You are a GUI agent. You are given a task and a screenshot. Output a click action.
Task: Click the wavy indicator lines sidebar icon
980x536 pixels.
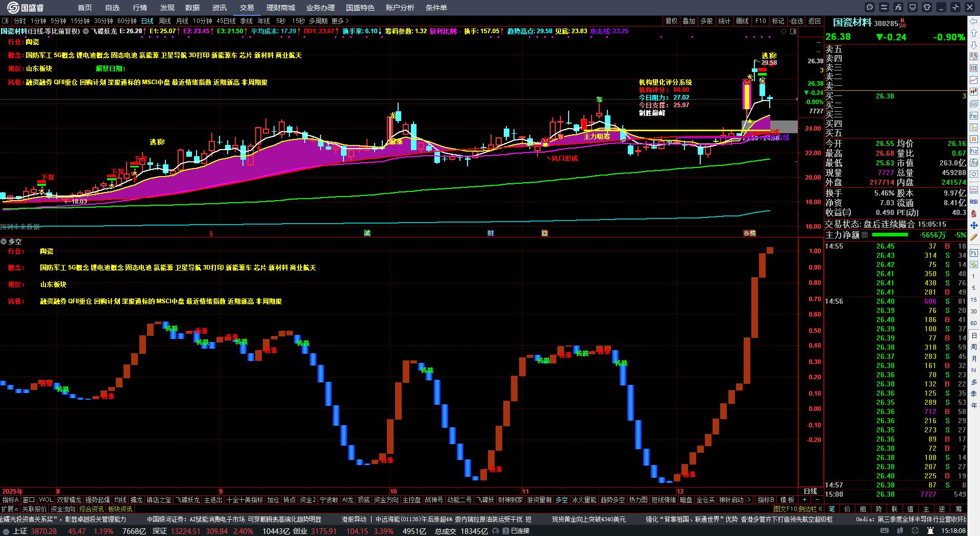974,190
